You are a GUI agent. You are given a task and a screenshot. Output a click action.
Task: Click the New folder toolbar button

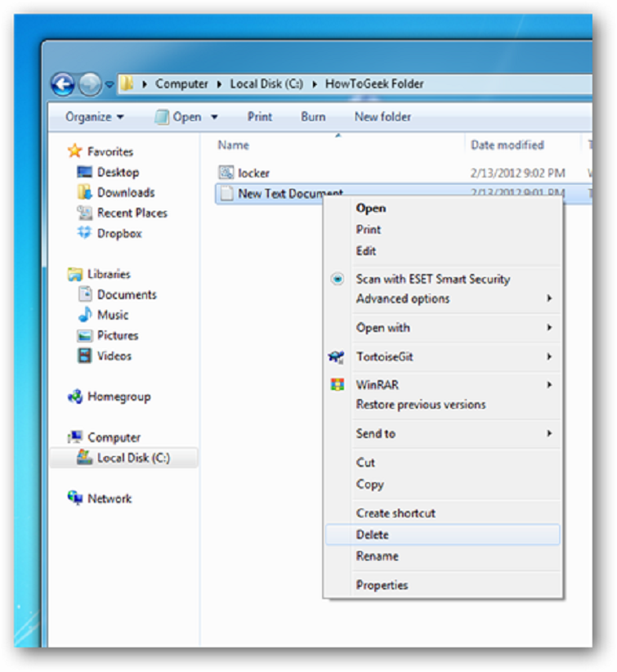point(382,117)
